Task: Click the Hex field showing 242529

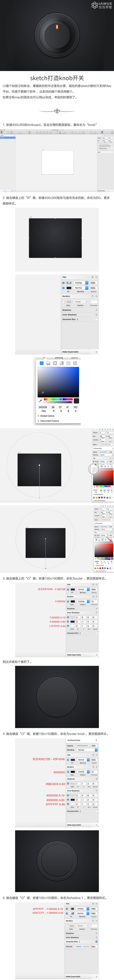Action: pos(43,407)
